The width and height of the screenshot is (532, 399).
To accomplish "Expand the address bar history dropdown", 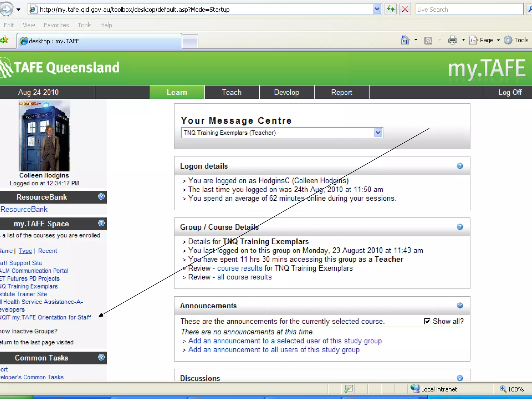I will coord(377,10).
